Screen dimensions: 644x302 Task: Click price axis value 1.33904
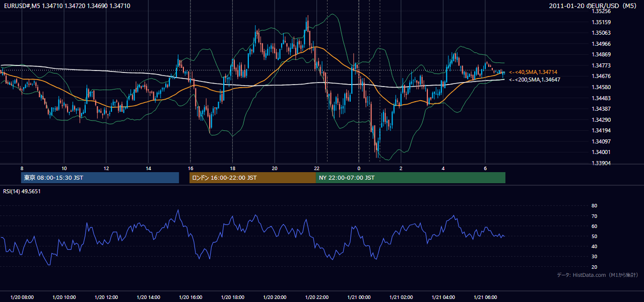coord(601,163)
